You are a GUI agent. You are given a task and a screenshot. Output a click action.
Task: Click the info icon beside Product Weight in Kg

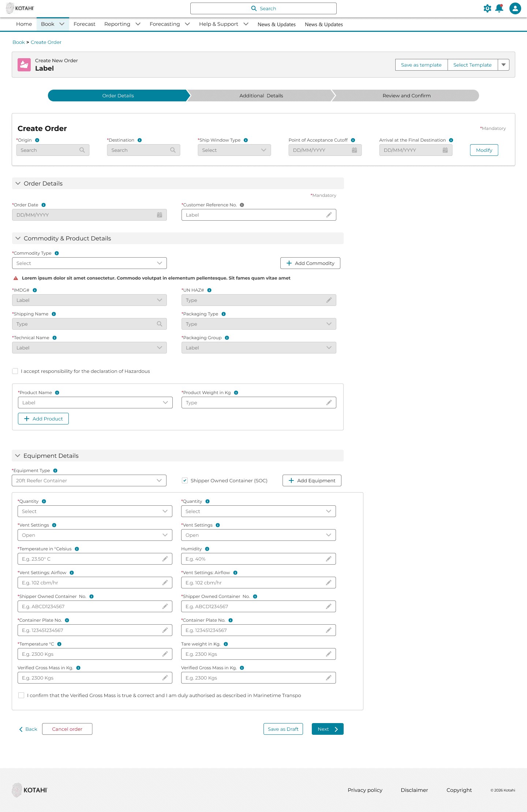(236, 393)
